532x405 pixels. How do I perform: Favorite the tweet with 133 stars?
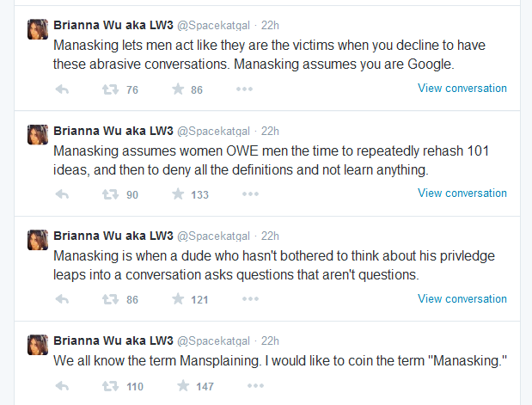tap(178, 194)
